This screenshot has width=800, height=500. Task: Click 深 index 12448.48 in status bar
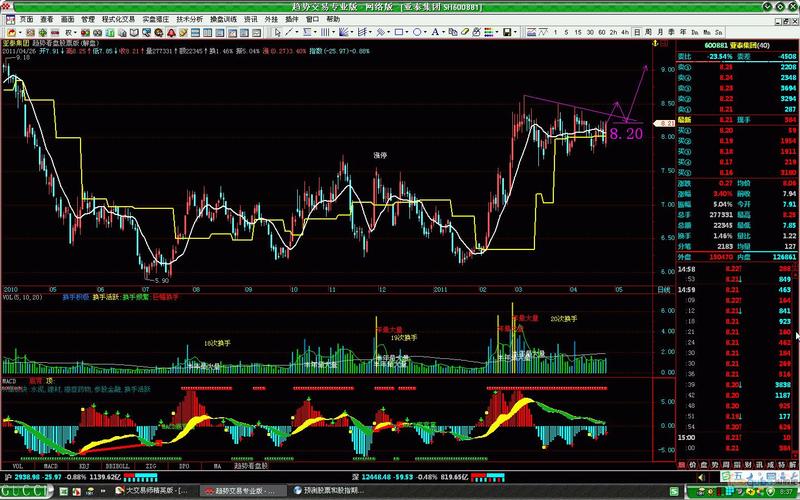click(x=376, y=478)
